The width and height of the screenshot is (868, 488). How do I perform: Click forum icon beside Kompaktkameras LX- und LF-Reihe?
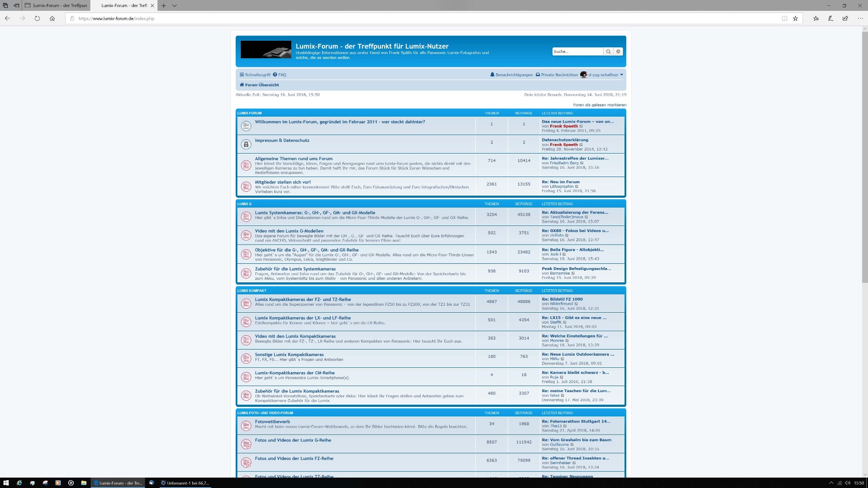coord(246,322)
